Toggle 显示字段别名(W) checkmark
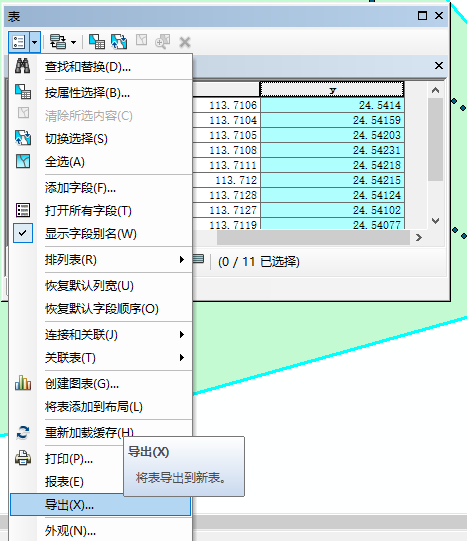This screenshot has height=541, width=467. [x=23, y=233]
